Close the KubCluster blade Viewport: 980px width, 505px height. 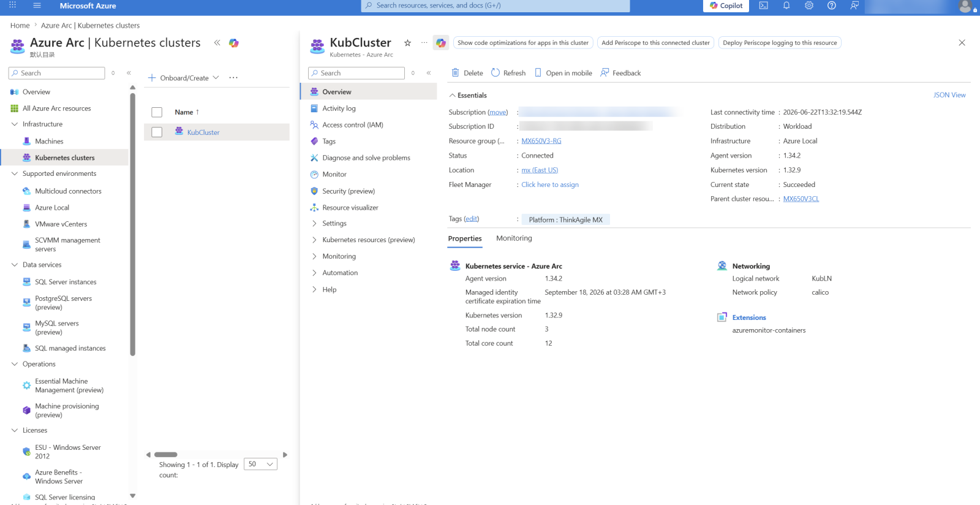tap(962, 43)
